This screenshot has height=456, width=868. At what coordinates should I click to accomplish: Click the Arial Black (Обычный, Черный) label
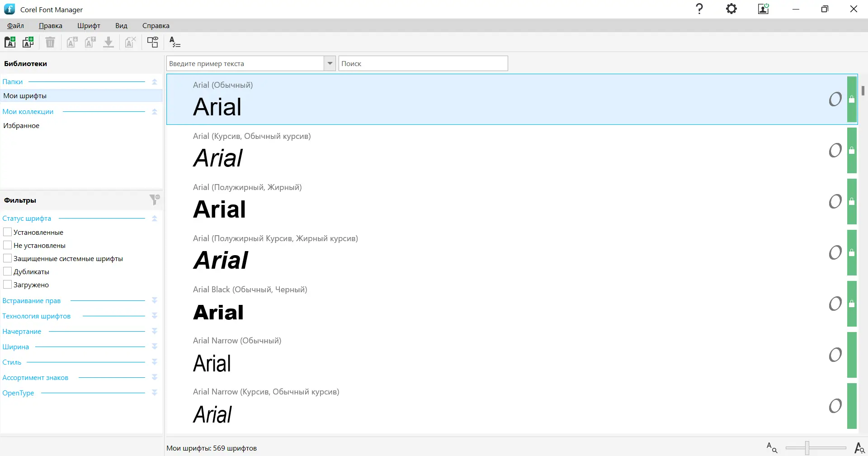click(x=250, y=290)
